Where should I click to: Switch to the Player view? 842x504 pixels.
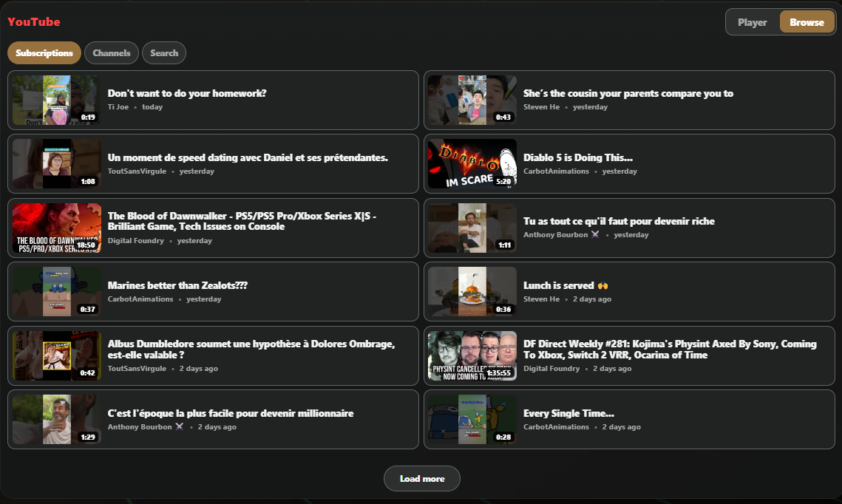click(752, 23)
